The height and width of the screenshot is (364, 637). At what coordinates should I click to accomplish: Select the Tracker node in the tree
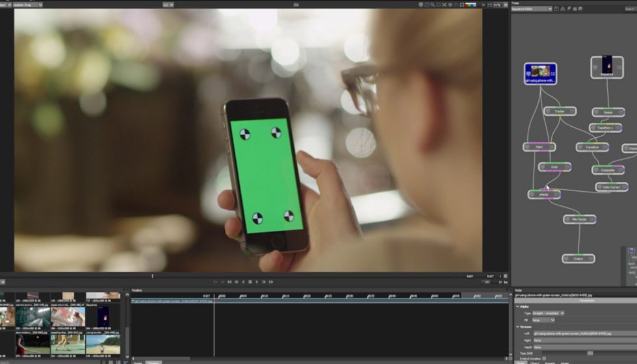[560, 111]
